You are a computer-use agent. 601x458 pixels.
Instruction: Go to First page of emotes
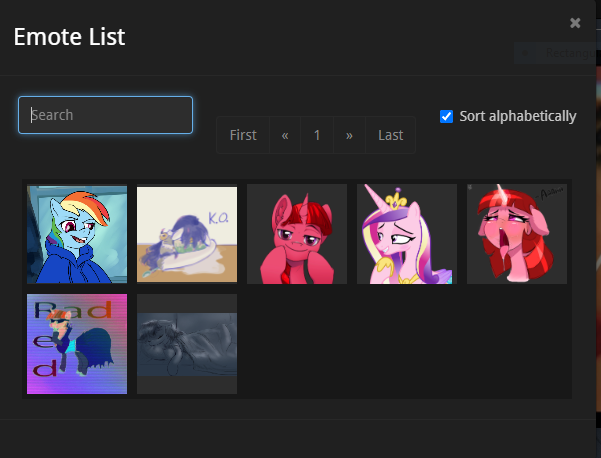pos(243,135)
